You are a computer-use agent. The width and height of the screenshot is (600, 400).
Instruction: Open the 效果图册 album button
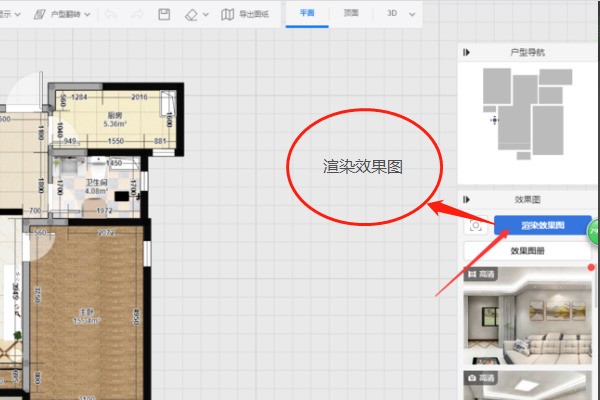529,252
